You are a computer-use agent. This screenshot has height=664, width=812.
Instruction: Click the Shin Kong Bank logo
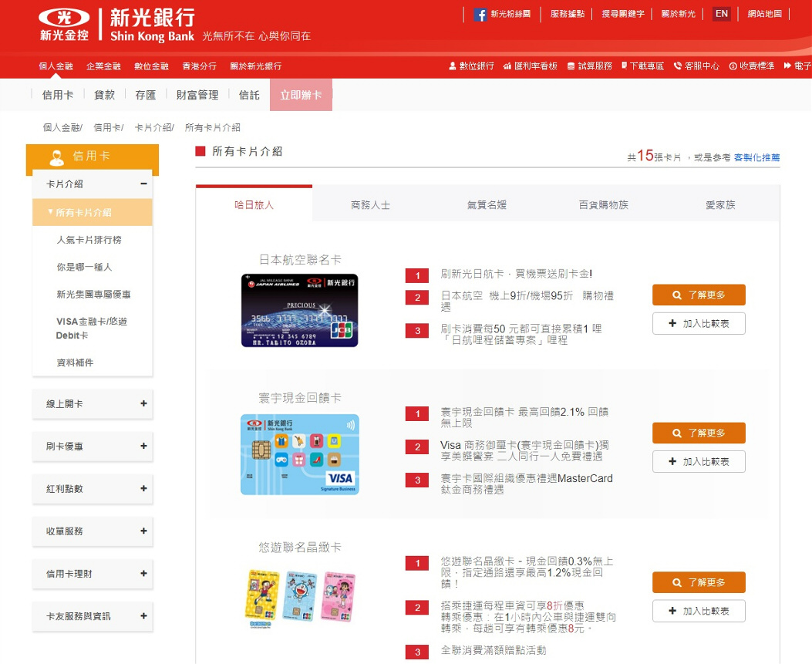click(x=117, y=25)
